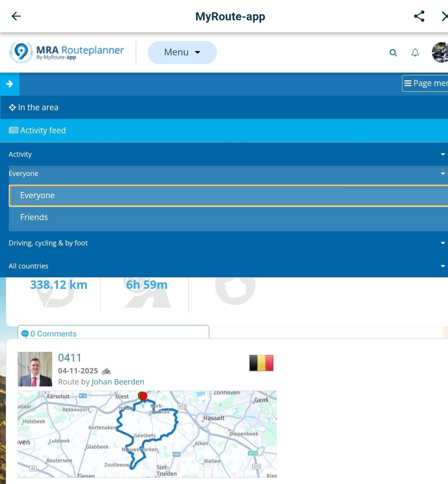Visit Johan Beerden's profile link
The image size is (448, 484).
point(117,381)
